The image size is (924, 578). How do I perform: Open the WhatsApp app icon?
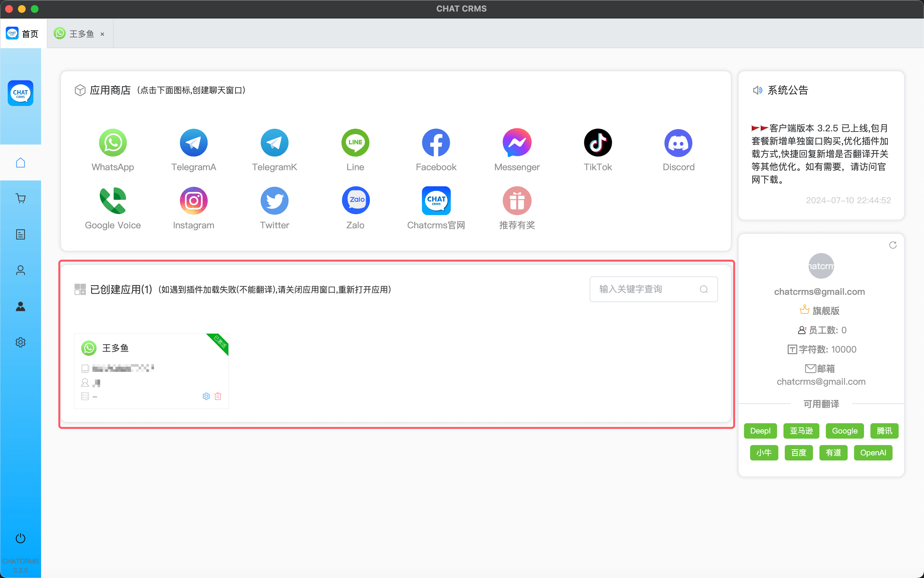point(113,143)
